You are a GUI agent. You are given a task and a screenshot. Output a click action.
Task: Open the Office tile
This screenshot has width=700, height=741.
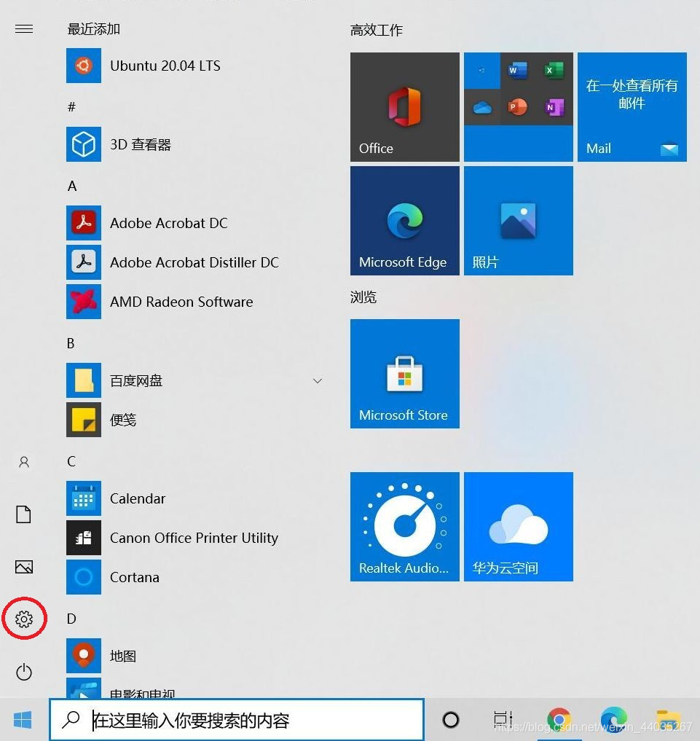(x=405, y=107)
